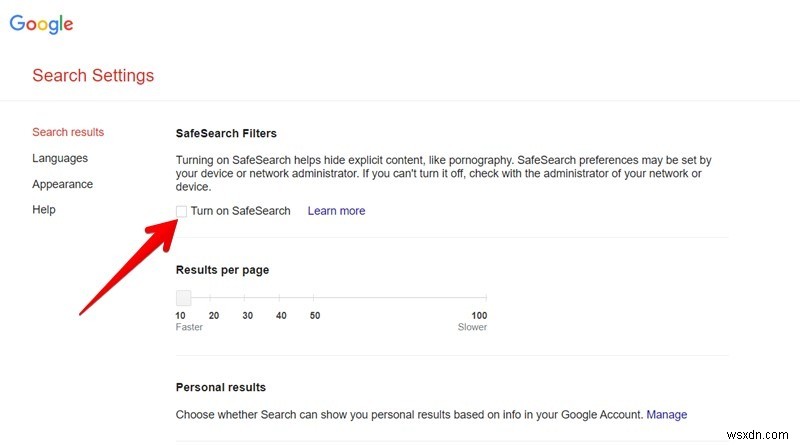Set results per page to 20

[x=214, y=298]
